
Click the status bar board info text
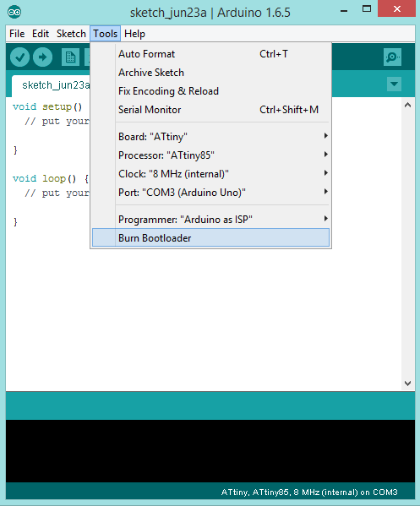(309, 492)
